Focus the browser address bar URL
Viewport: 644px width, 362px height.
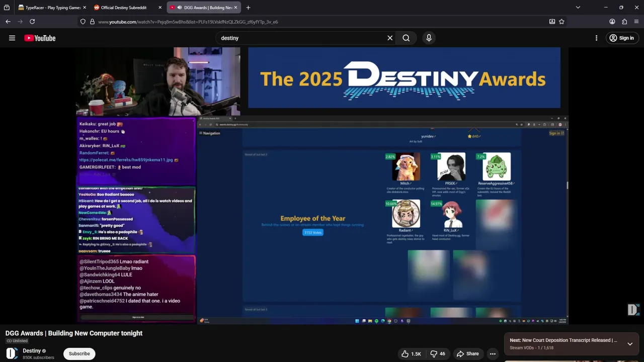pos(321,22)
